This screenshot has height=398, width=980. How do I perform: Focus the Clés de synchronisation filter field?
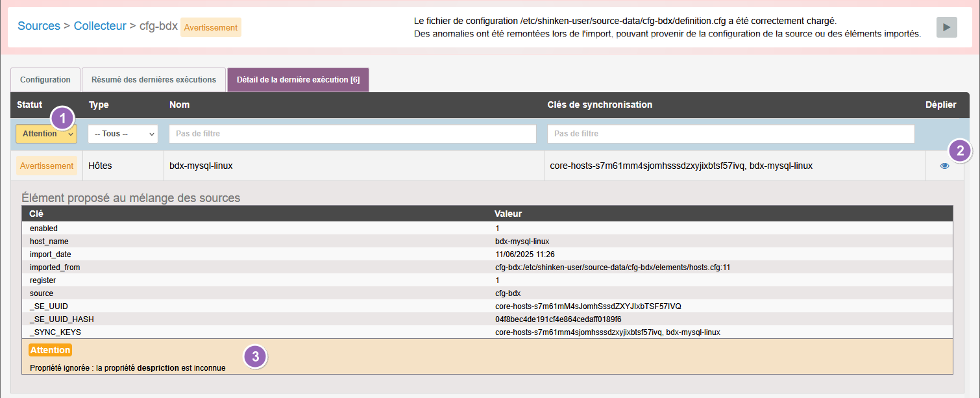click(x=731, y=134)
